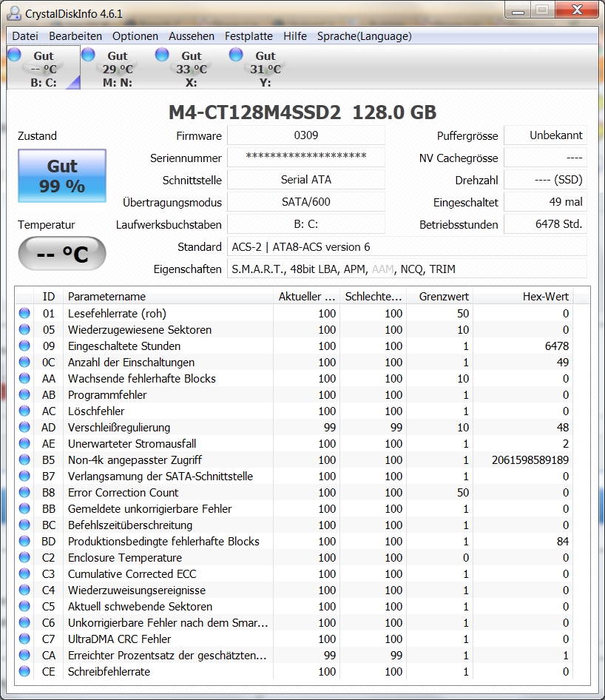This screenshot has width=605, height=700.
Task: Click the Standard field ACS-2
Action: pos(407,247)
